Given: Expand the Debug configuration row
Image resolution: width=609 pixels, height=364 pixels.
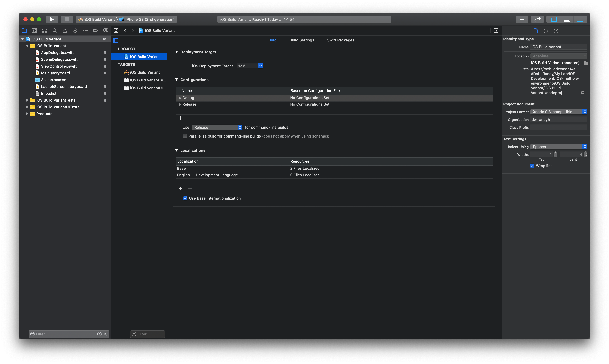Looking at the screenshot, I should point(180,98).
